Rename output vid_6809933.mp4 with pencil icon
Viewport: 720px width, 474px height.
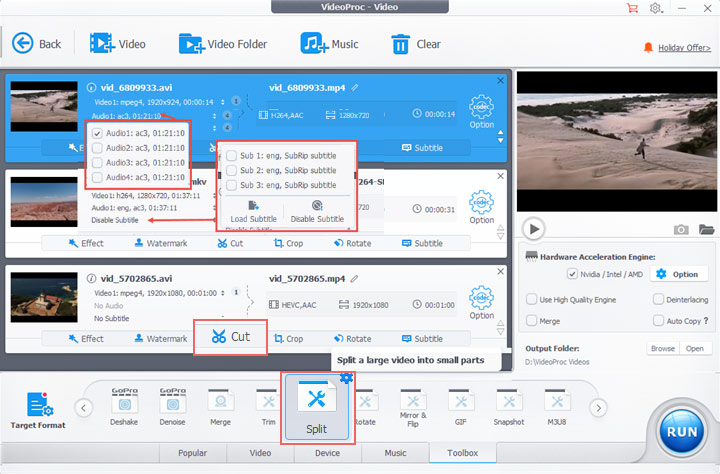coord(354,88)
